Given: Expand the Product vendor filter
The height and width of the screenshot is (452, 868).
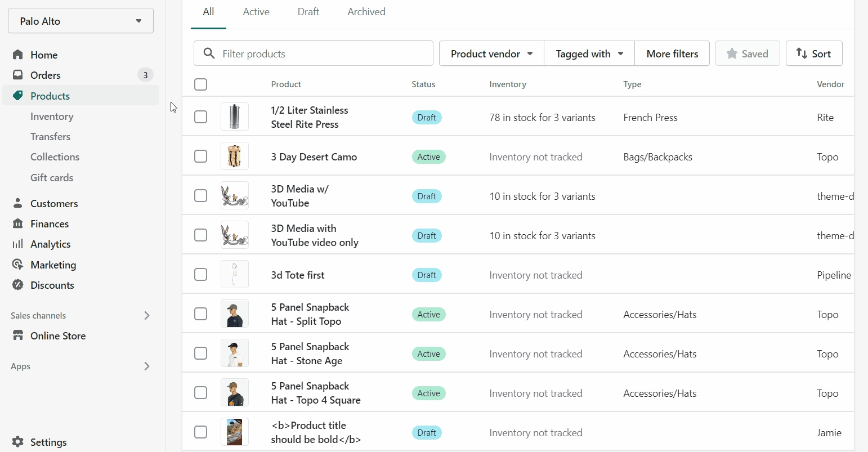Looking at the screenshot, I should pos(491,53).
